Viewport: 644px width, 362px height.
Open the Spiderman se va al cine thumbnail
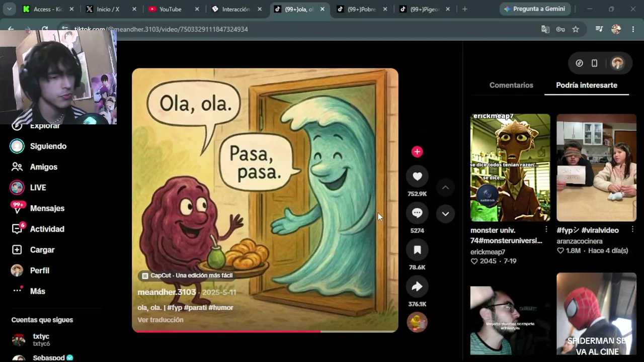click(x=596, y=314)
